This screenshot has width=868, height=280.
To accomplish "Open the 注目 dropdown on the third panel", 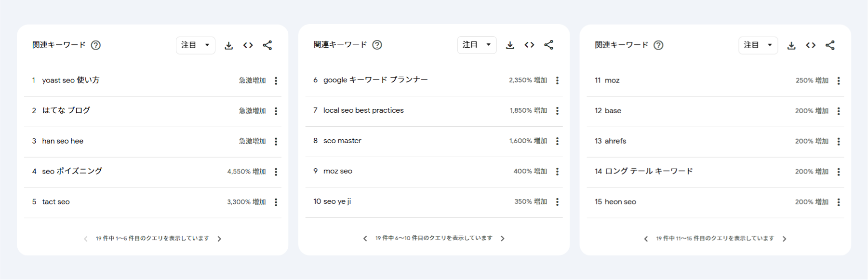I will [x=758, y=45].
